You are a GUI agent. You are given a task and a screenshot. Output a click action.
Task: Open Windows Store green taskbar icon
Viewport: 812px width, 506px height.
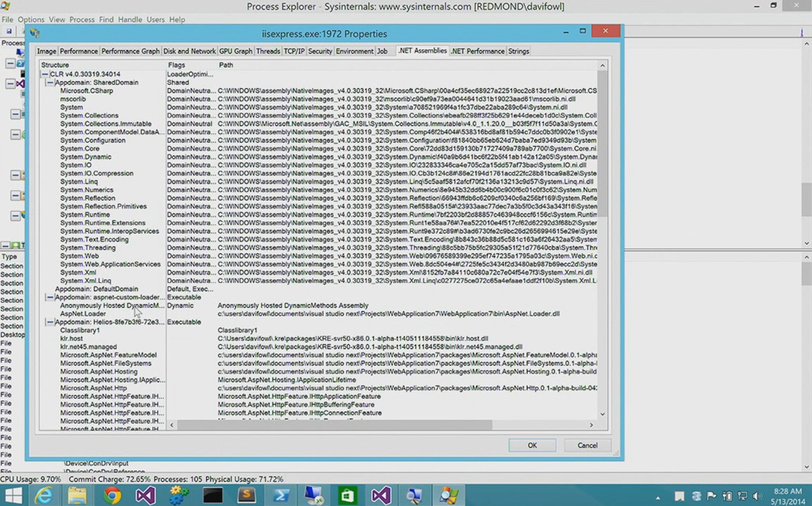coord(347,496)
